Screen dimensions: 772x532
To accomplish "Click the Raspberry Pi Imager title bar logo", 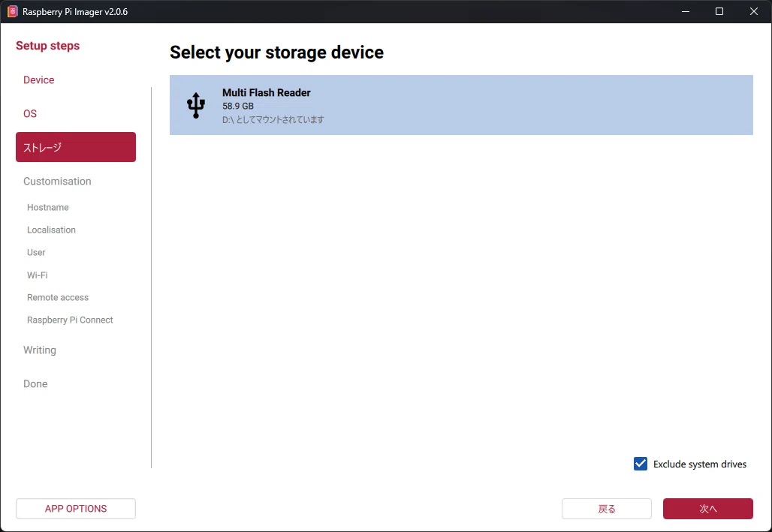I will (x=12, y=11).
